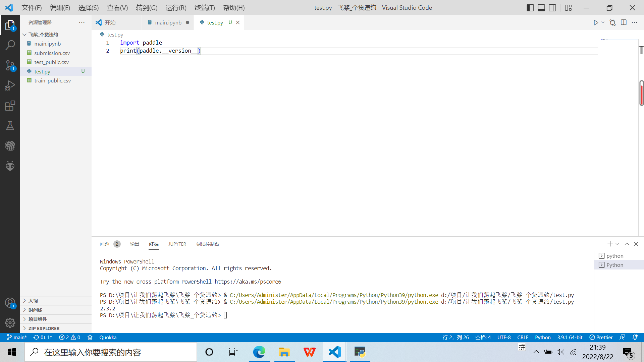Open the 运行(R) menu
This screenshot has width=644, height=362.
(x=176, y=7)
